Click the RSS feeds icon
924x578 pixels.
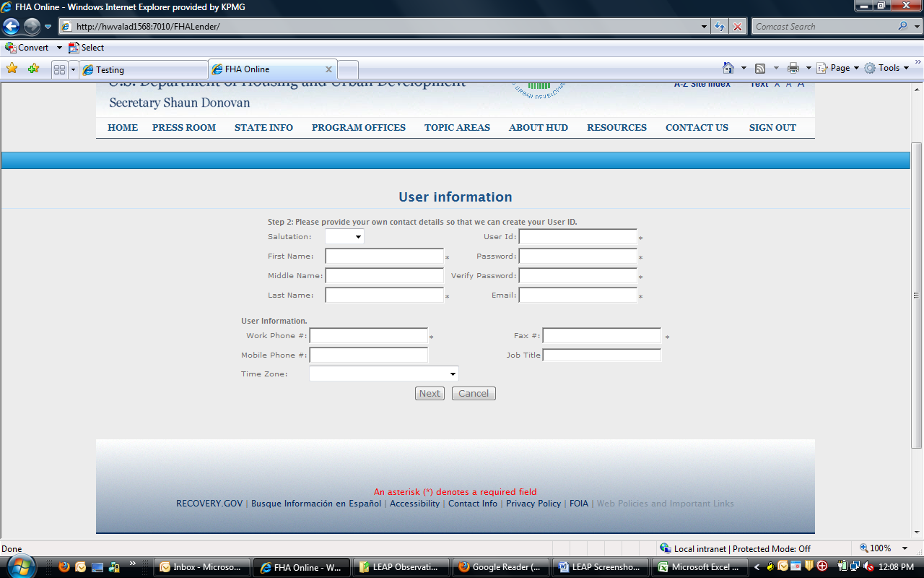(760, 68)
